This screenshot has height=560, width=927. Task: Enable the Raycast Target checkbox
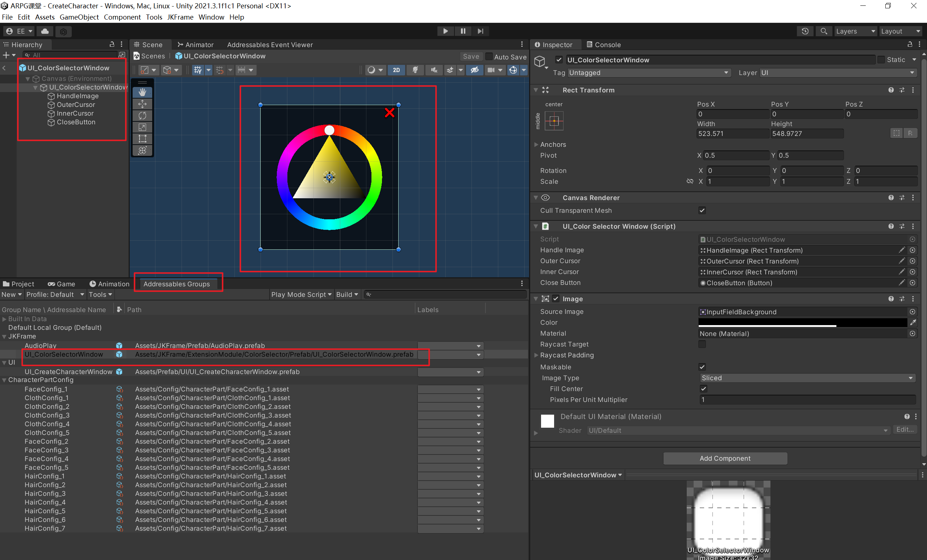coord(702,344)
